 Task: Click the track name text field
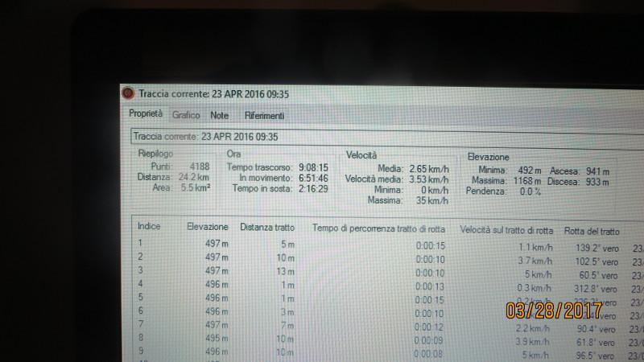tap(362, 136)
